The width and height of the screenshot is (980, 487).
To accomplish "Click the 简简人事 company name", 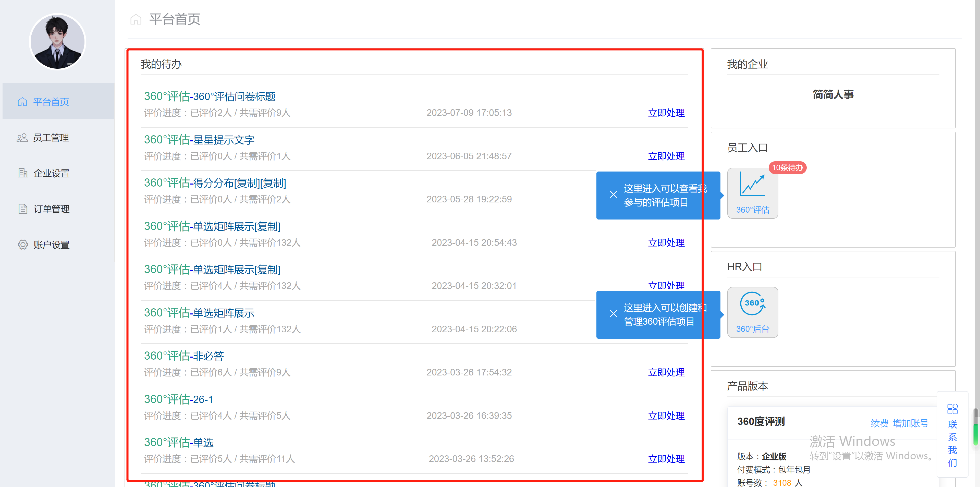I will pyautogui.click(x=833, y=95).
